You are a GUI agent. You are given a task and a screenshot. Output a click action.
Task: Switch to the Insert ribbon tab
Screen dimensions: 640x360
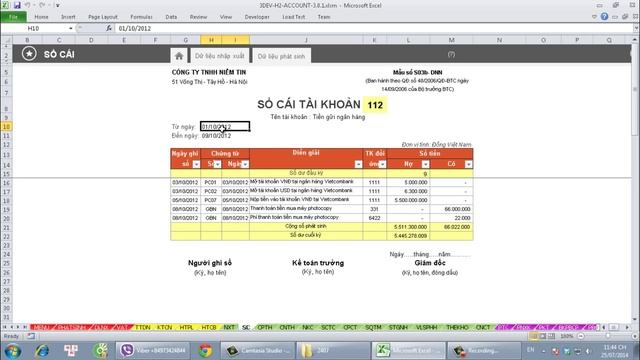pyautogui.click(x=68, y=17)
